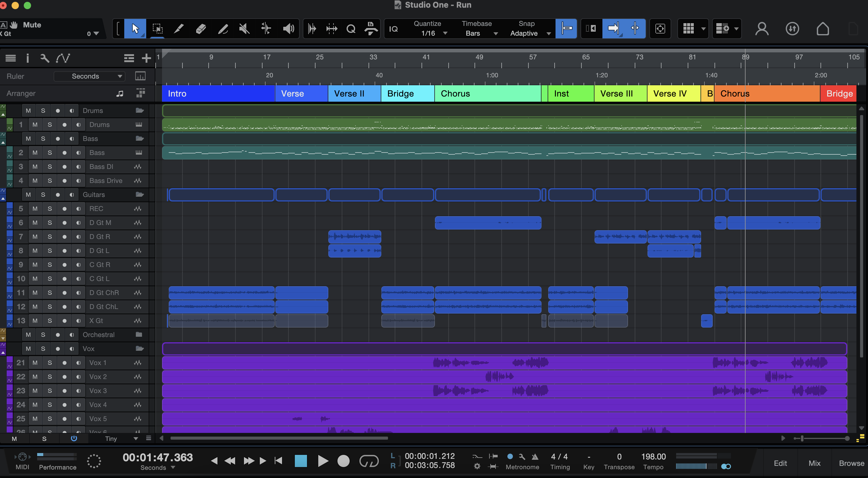This screenshot has width=868, height=478.
Task: Open the Edit view tab
Action: point(780,463)
